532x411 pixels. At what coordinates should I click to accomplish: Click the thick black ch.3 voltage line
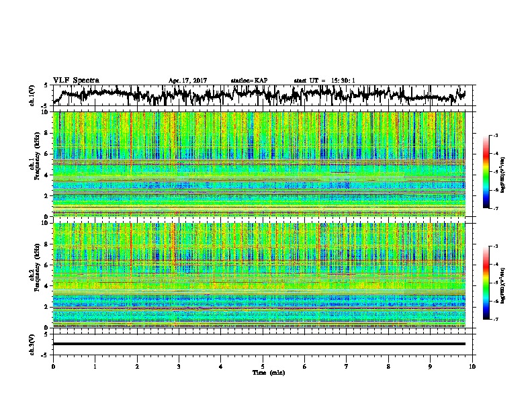tap(259, 344)
